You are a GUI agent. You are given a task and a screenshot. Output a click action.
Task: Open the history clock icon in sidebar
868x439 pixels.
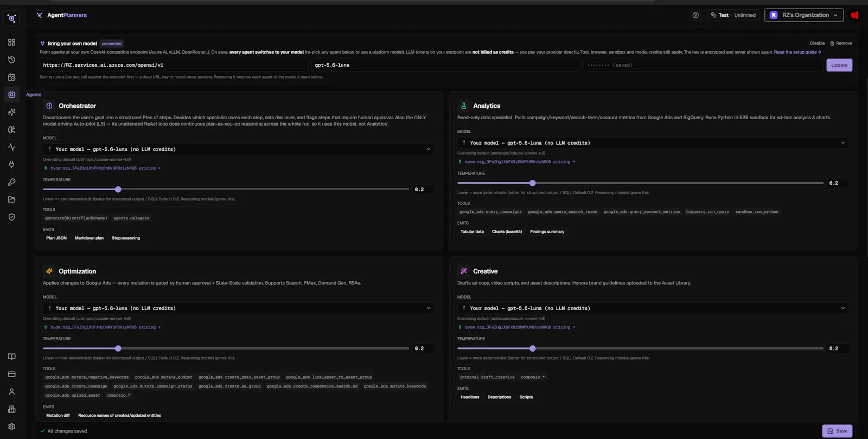(11, 60)
